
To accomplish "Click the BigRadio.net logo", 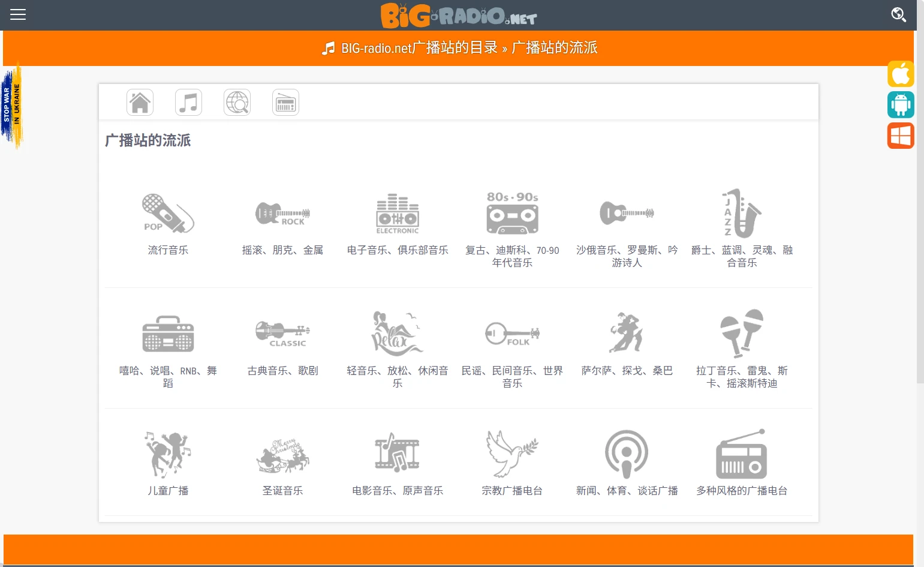I will pos(459,16).
